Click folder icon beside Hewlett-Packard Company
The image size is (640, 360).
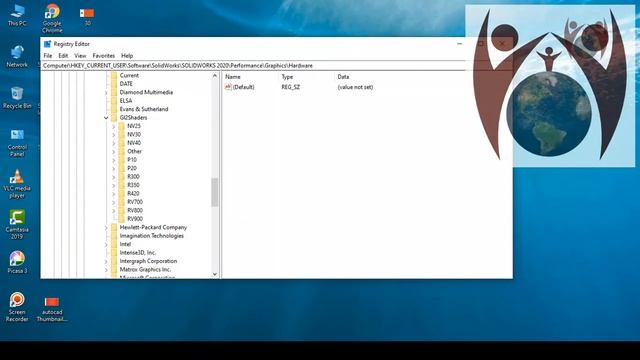(114, 227)
